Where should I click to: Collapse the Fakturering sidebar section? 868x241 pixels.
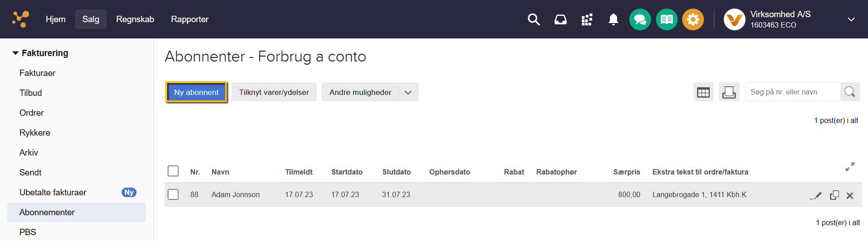coord(16,53)
